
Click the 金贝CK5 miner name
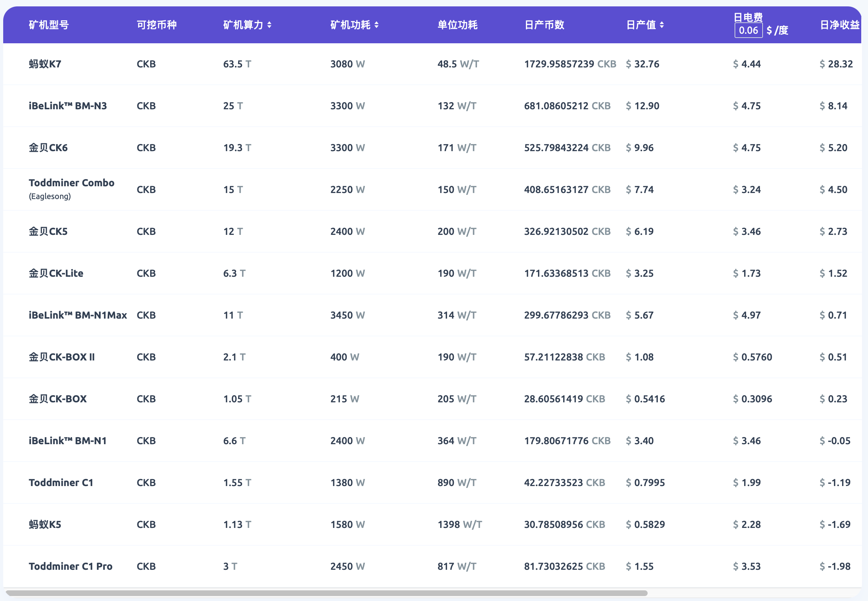pos(48,231)
